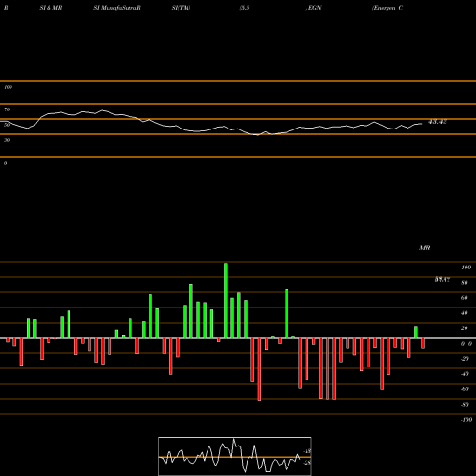Click the '-28' label in mini chart

(307, 463)
